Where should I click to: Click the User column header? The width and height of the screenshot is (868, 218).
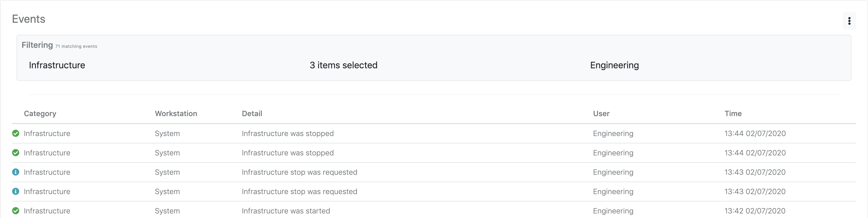pos(601,114)
